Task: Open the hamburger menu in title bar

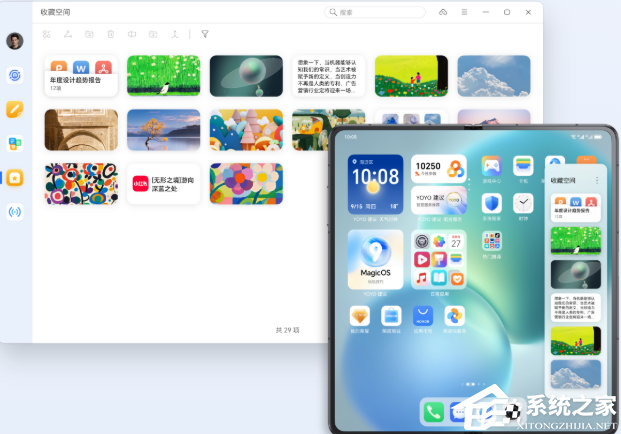Action: click(x=465, y=12)
